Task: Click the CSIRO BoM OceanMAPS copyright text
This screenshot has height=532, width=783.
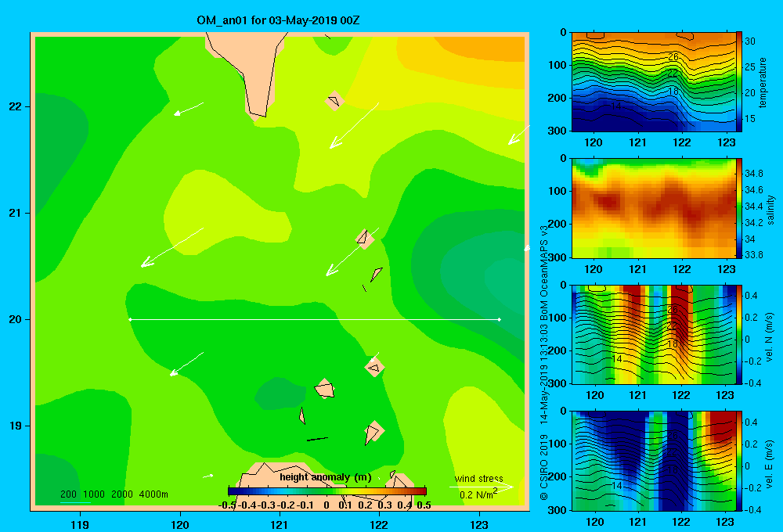Action: pos(544,362)
